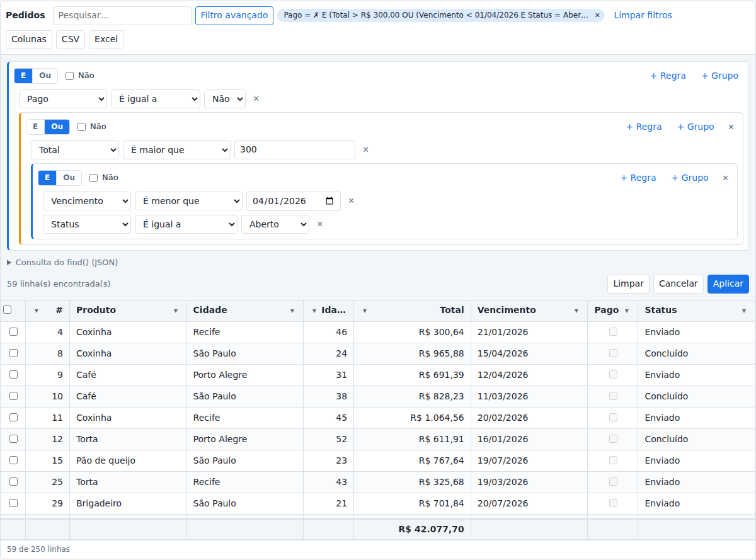Select the row checkbox for order 4
This screenshot has width=756, height=560.
point(13,332)
